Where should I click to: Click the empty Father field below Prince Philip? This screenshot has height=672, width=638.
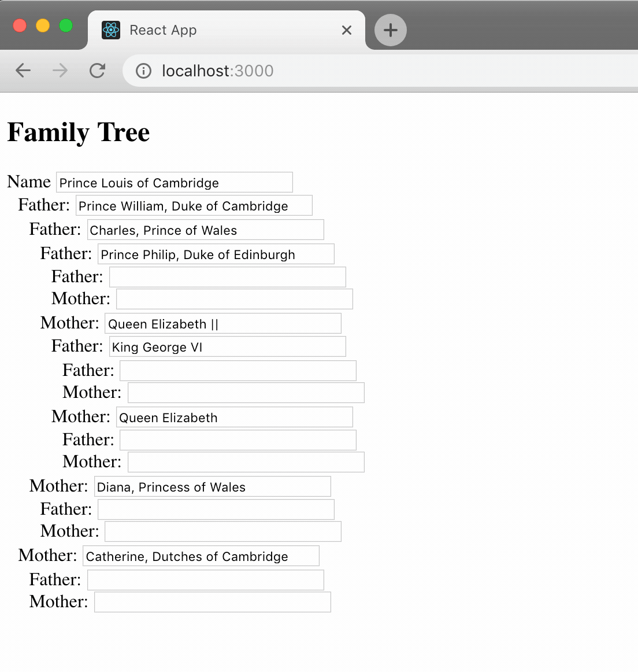pyautogui.click(x=227, y=276)
